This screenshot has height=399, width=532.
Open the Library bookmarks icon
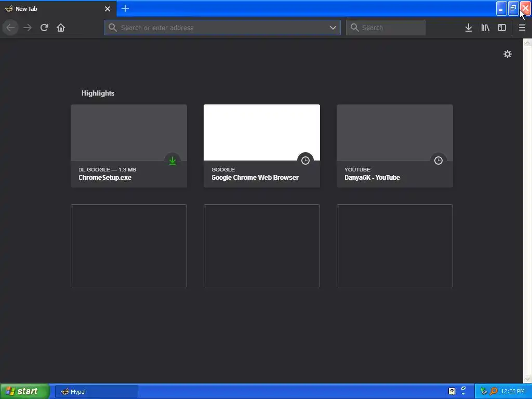coord(485,28)
